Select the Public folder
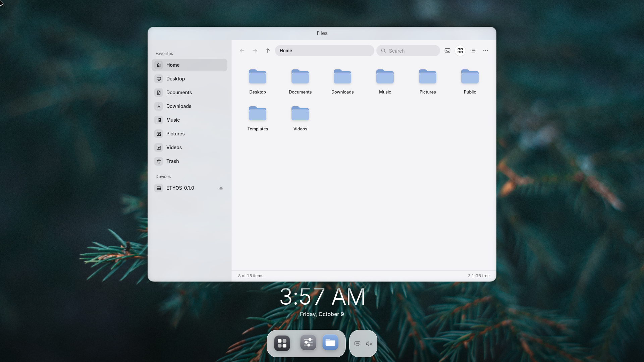This screenshot has width=644, height=362. tap(470, 81)
